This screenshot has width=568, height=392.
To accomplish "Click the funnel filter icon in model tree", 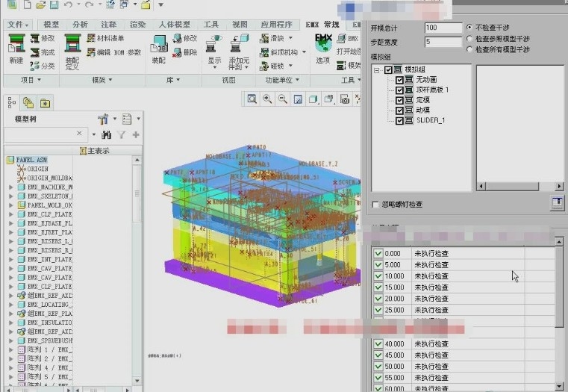I will tap(122, 134).
